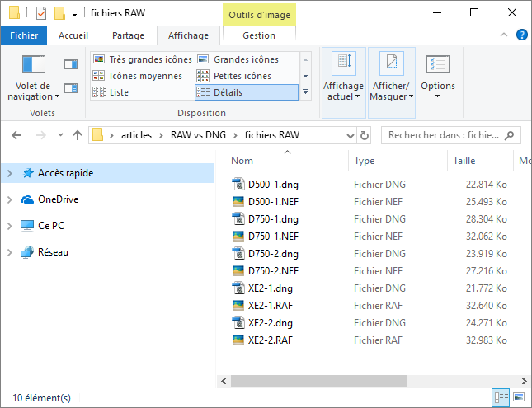
Task: Select Accès rapide
Action: [107, 173]
